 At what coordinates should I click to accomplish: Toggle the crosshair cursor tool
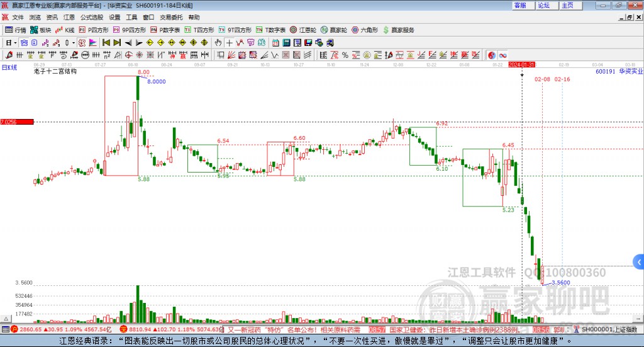click(x=229, y=43)
